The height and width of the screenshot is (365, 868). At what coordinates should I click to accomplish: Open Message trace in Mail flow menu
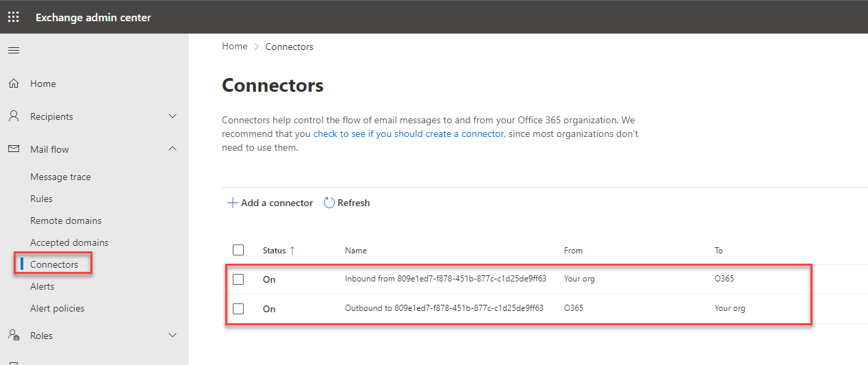60,177
